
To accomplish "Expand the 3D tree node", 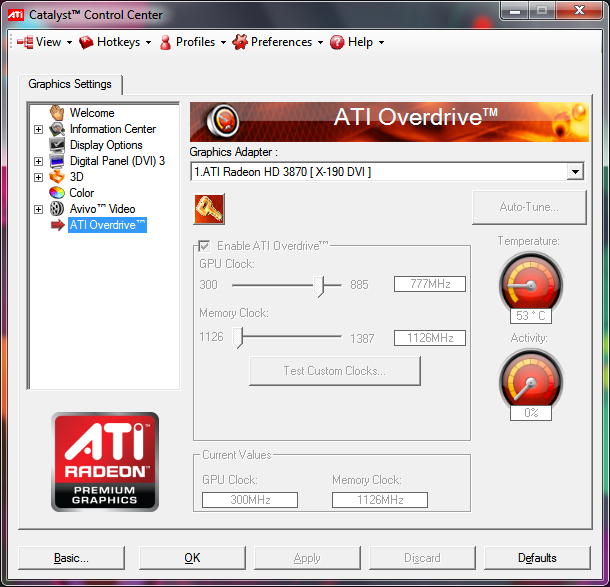I will pyautogui.click(x=38, y=177).
